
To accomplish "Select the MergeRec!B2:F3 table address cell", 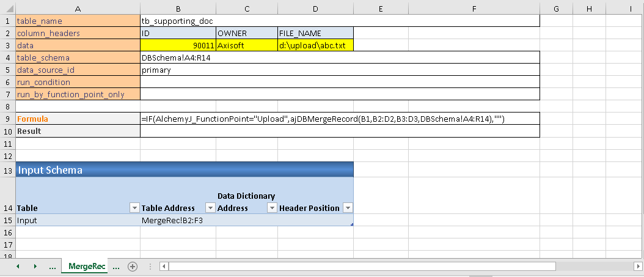I will pos(178,220).
